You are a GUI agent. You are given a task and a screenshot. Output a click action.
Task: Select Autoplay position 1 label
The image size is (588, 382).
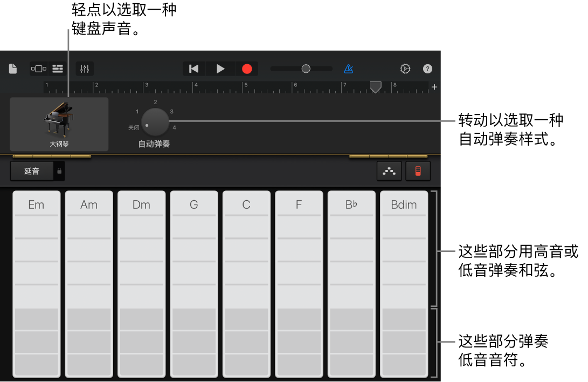click(137, 112)
